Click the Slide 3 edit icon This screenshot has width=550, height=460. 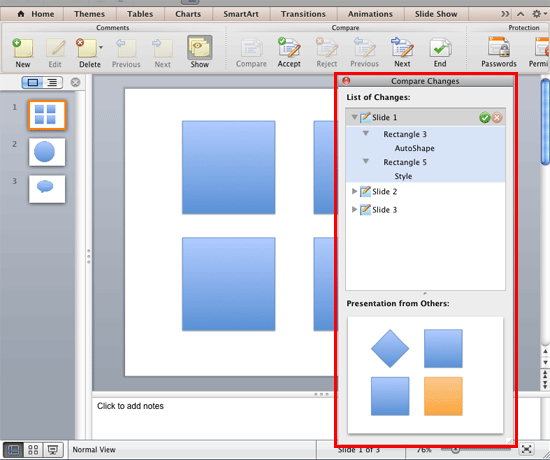click(x=365, y=210)
